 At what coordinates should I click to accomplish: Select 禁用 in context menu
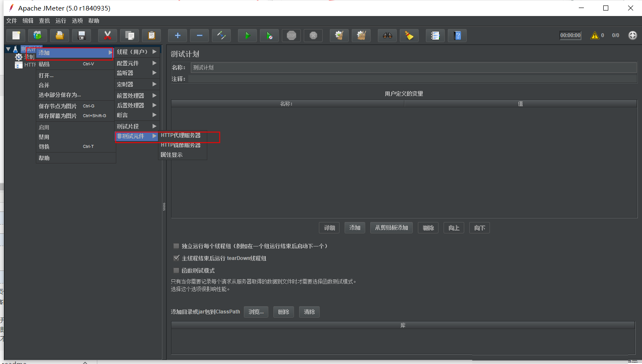click(x=75, y=137)
